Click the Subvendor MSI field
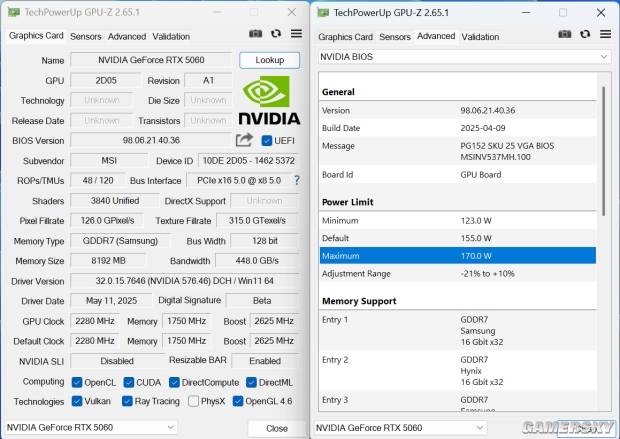 [109, 161]
